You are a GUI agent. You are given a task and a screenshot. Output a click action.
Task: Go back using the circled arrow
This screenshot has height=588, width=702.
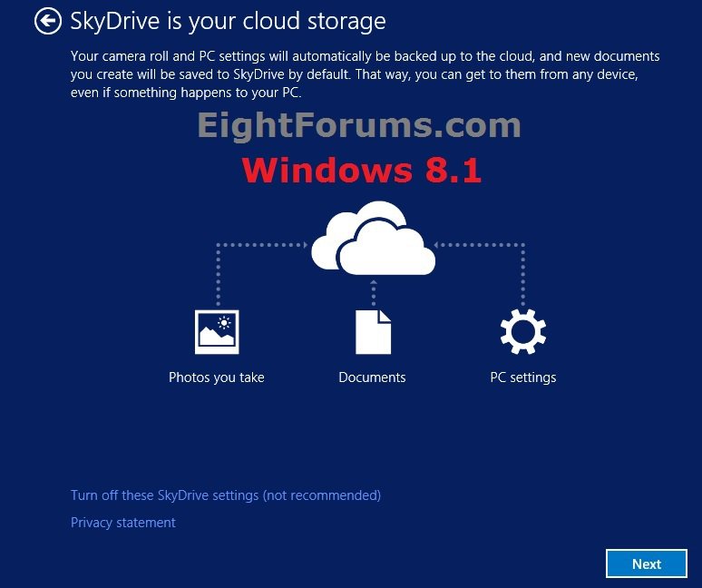coord(48,21)
